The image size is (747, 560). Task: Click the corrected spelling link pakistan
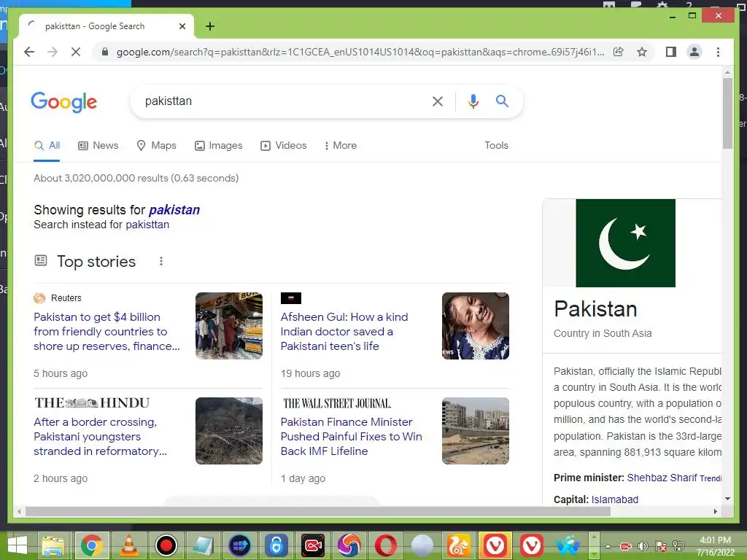174,210
